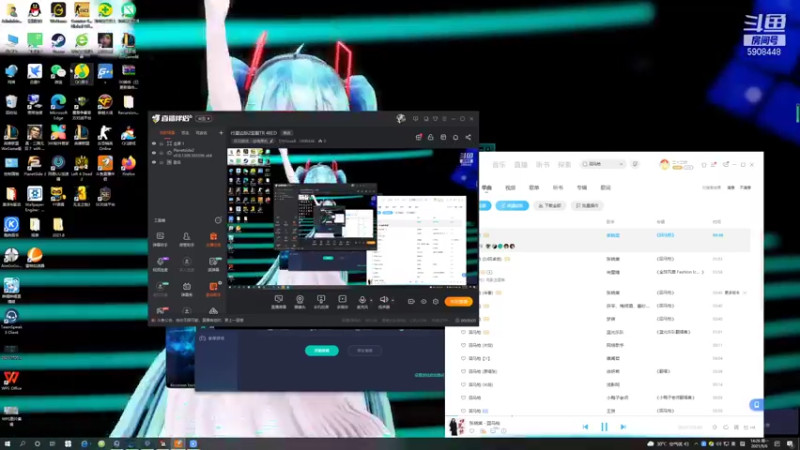The image size is (800, 450).
Task: Click the screen capture source icon in stream toolbar
Action: 279,299
